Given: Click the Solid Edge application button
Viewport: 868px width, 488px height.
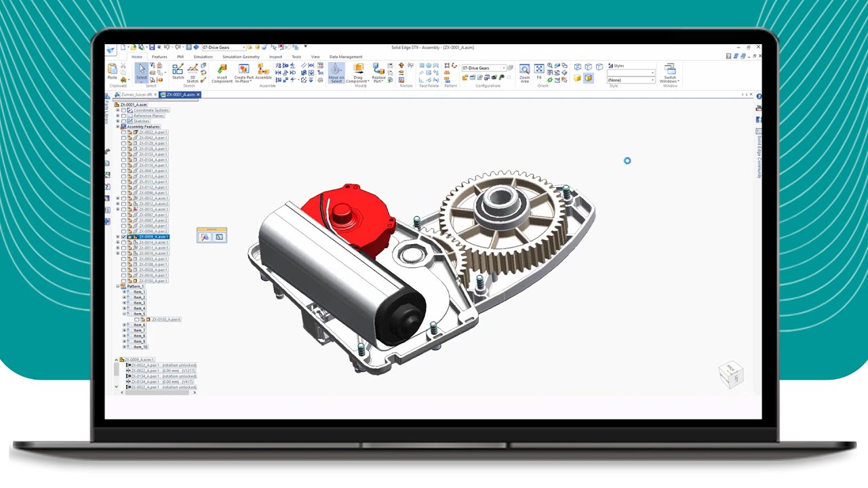Looking at the screenshot, I should [111, 49].
